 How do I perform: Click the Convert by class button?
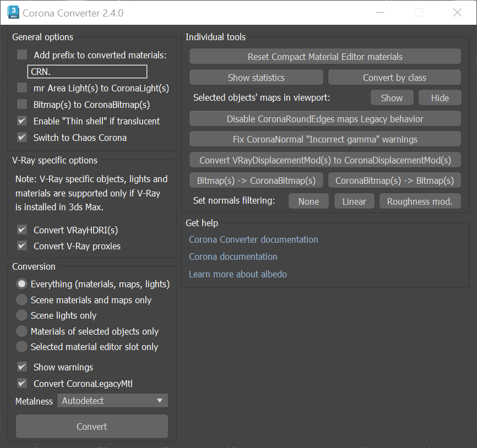tap(394, 77)
